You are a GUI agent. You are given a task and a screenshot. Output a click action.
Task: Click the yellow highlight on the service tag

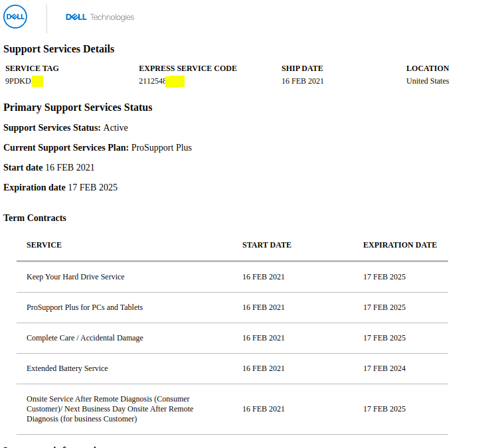click(x=37, y=81)
